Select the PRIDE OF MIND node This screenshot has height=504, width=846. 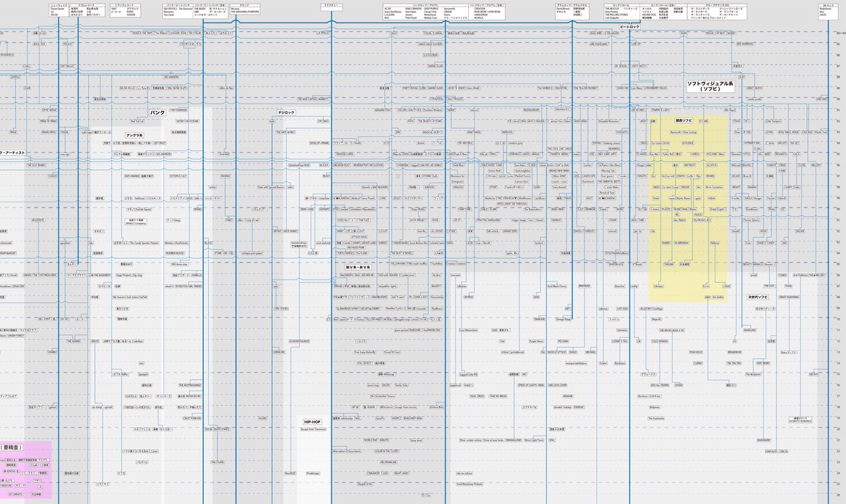(48, 121)
